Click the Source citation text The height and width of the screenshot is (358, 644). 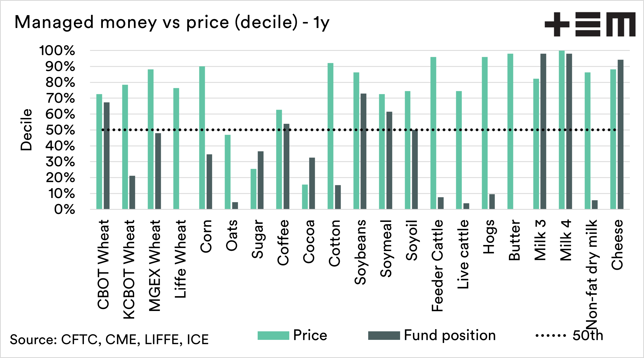[109, 340]
